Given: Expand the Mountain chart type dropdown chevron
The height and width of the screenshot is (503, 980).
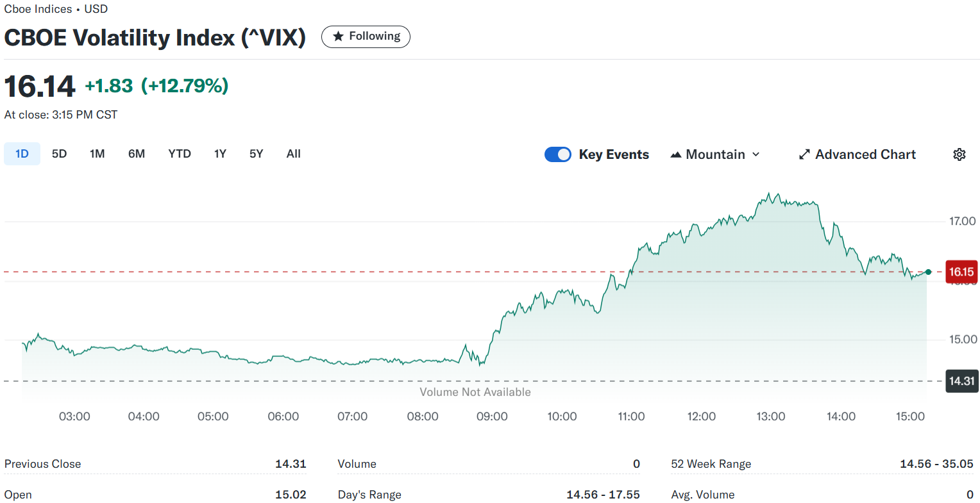Looking at the screenshot, I should [756, 154].
